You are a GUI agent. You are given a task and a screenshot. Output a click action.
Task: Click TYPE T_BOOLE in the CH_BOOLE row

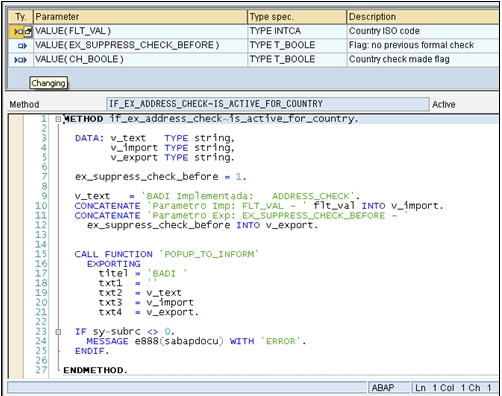[x=297, y=59]
